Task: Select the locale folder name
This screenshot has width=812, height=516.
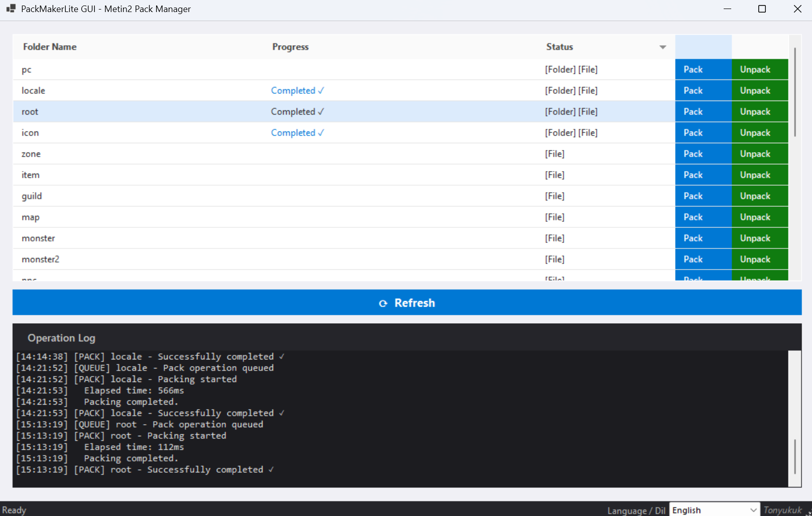Action: click(x=33, y=91)
